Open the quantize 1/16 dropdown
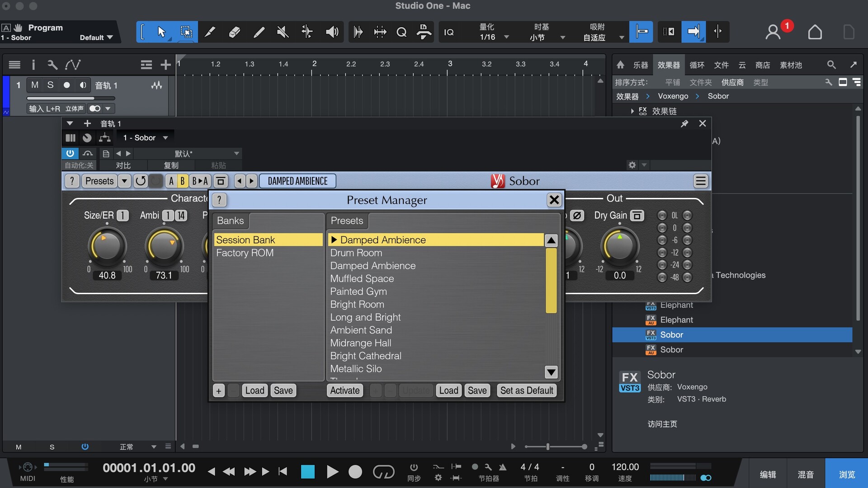This screenshot has height=488, width=868. pos(506,38)
